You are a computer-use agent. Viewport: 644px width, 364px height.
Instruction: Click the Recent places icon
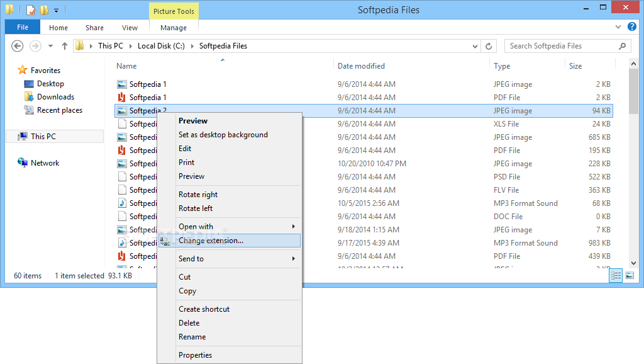pos(29,110)
